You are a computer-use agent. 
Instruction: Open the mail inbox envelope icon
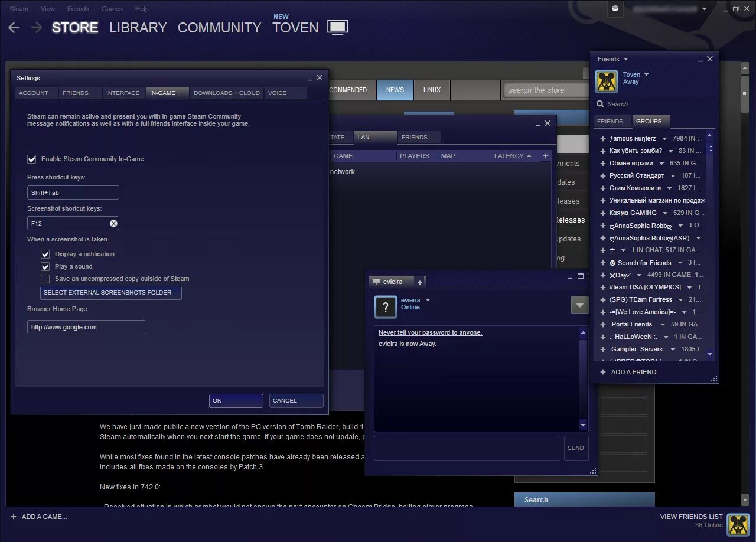pyautogui.click(x=615, y=9)
